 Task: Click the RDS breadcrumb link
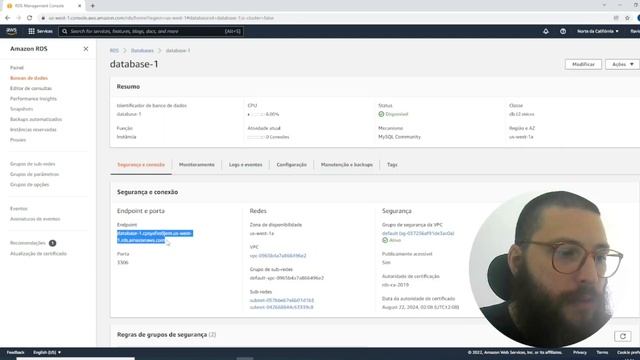click(x=114, y=51)
